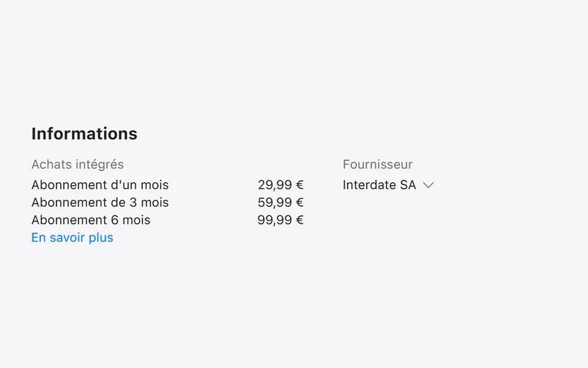Viewport: 588px width, 368px height.
Task: Click the number 6 in the six-month subscription
Action: (115, 220)
